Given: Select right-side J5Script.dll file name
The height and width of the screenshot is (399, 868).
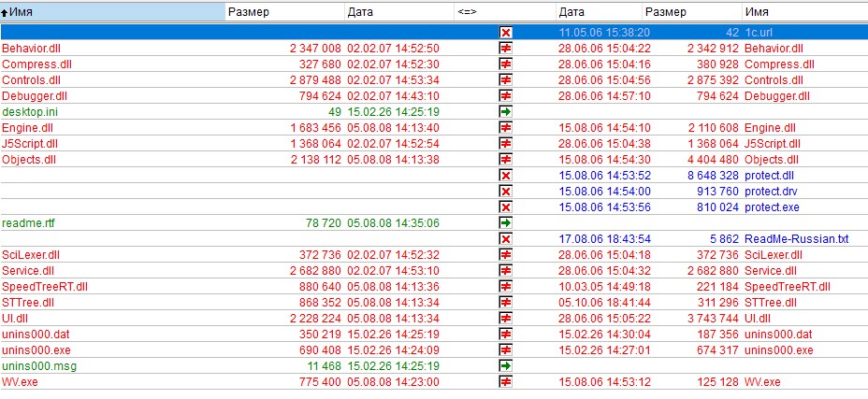Looking at the screenshot, I should pos(773,144).
